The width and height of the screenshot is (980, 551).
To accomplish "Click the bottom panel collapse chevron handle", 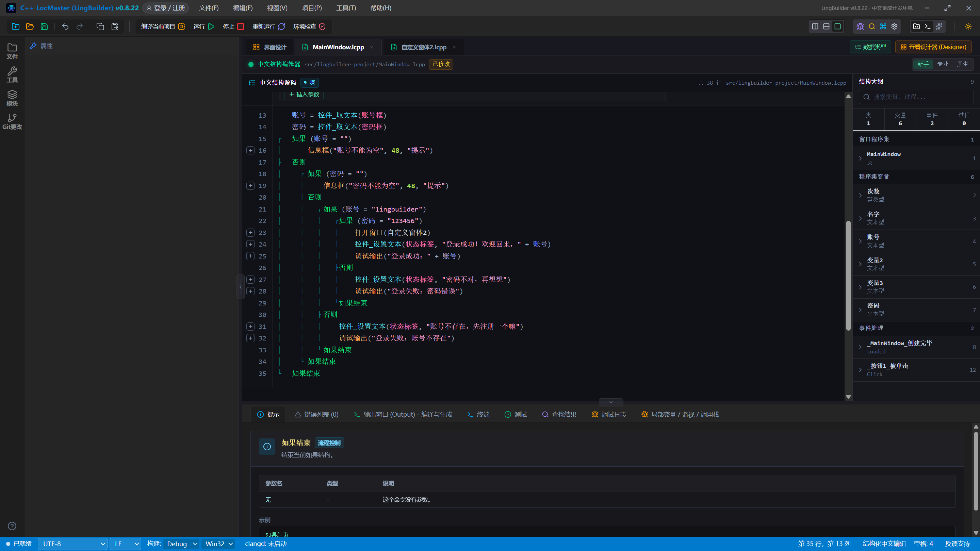I will click(x=610, y=402).
